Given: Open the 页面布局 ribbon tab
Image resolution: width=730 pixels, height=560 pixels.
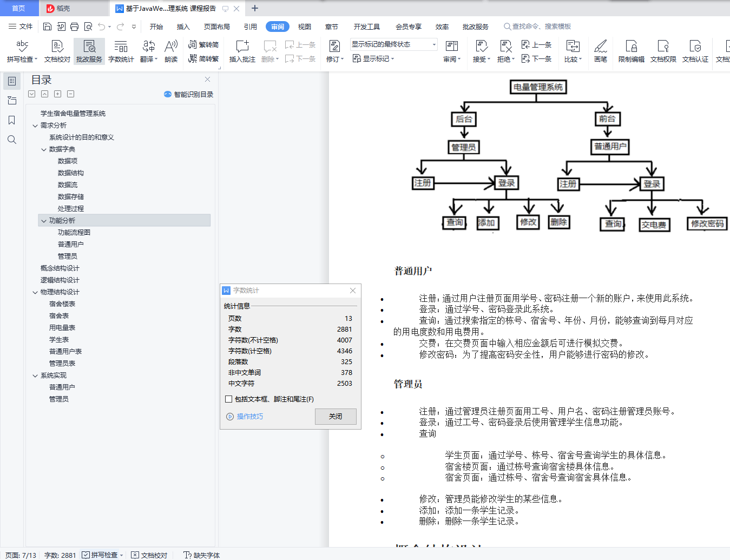Looking at the screenshot, I should [217, 27].
